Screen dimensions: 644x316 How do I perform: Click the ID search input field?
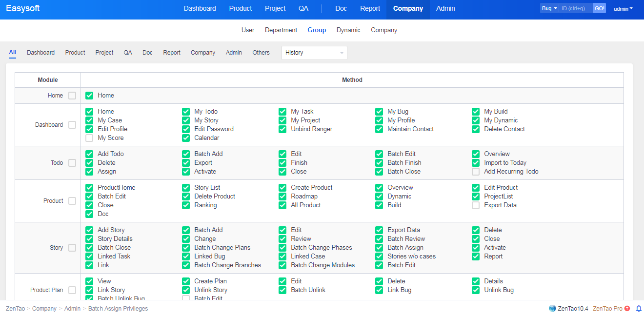[575, 8]
